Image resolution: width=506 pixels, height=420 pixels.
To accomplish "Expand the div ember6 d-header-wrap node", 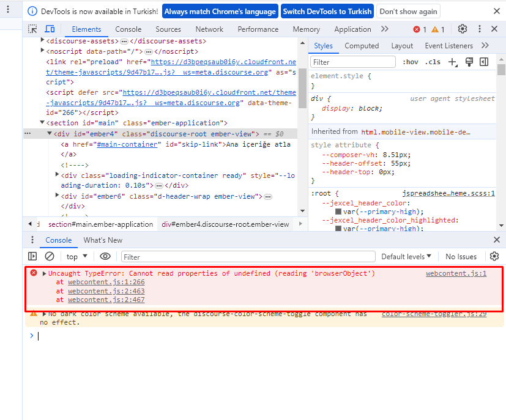I will pyautogui.click(x=57, y=194).
